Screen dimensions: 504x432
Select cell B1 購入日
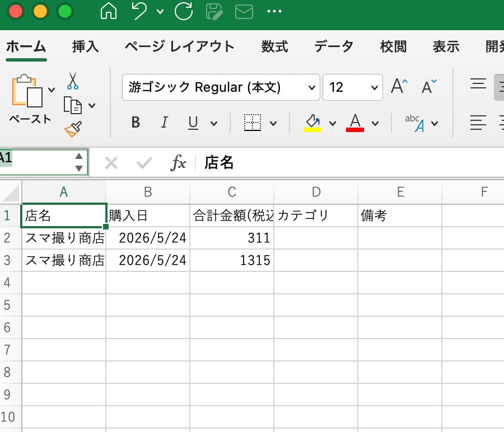pyautogui.click(x=148, y=215)
